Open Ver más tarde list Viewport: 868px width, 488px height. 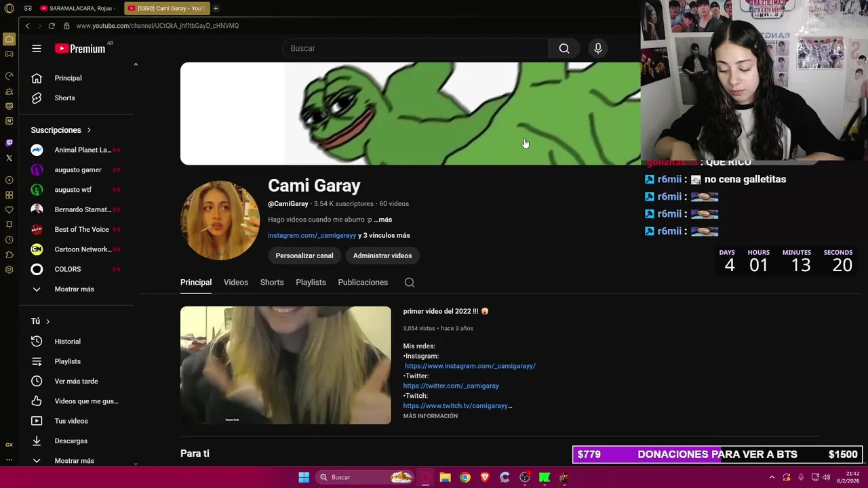tap(76, 381)
